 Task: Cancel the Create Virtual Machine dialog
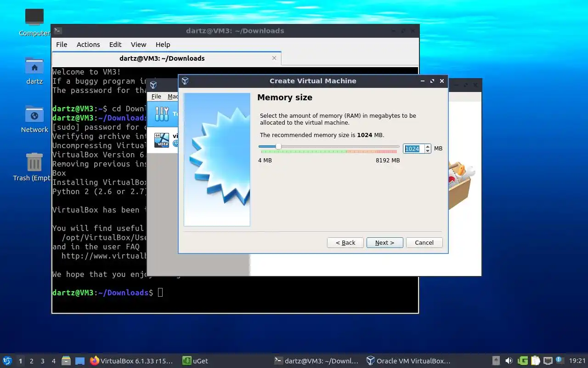coord(424,243)
